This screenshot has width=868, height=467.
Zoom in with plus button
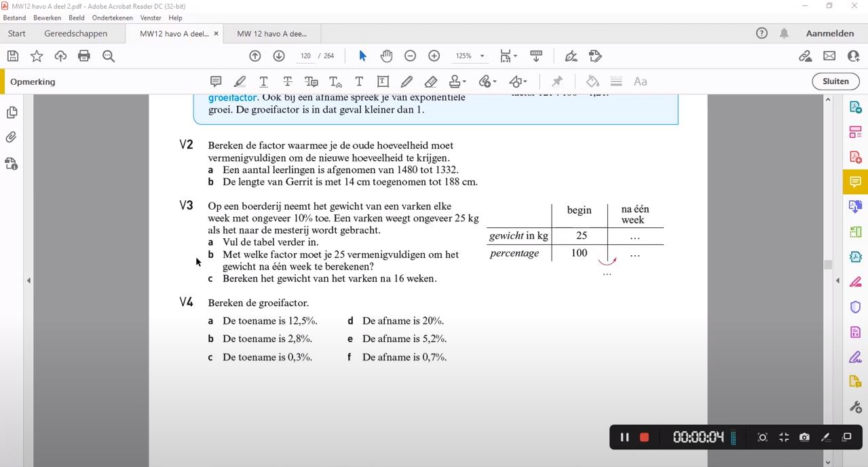(x=434, y=56)
